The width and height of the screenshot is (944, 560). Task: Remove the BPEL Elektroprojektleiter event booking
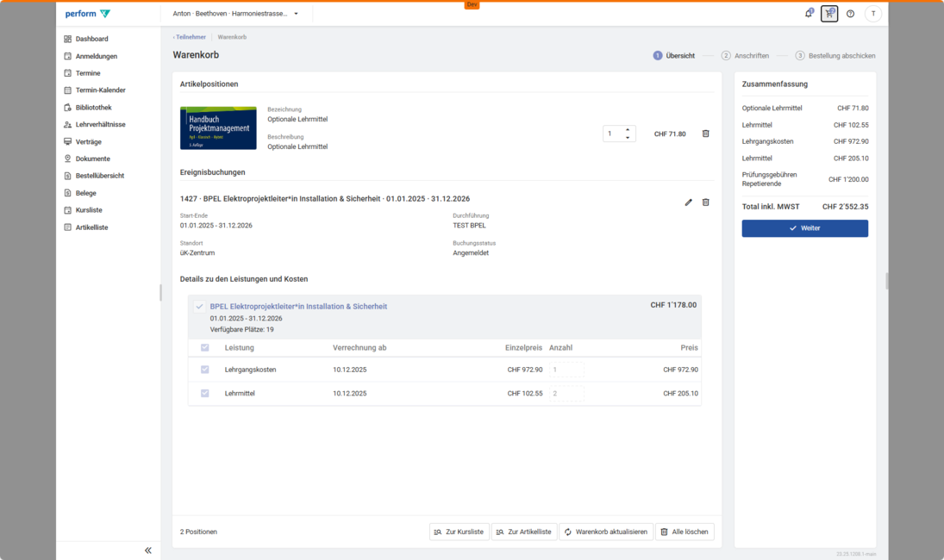(705, 202)
